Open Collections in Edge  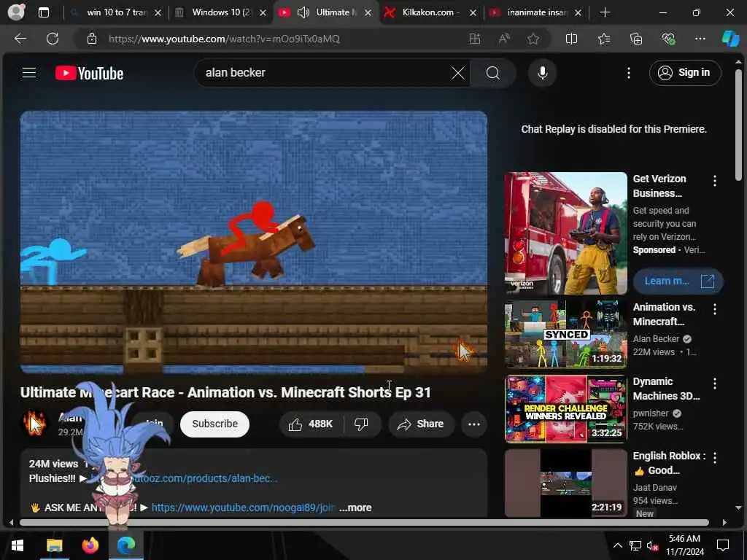(636, 39)
